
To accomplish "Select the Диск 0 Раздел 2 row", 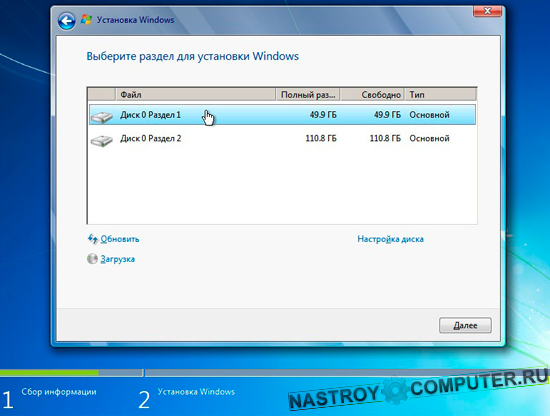I will [x=282, y=138].
